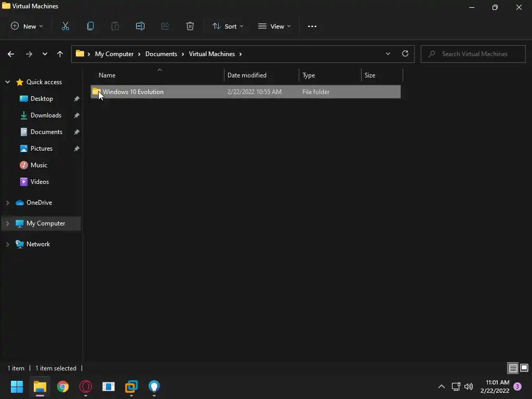
Task: Open recent locations chevron
Action: pos(45,54)
